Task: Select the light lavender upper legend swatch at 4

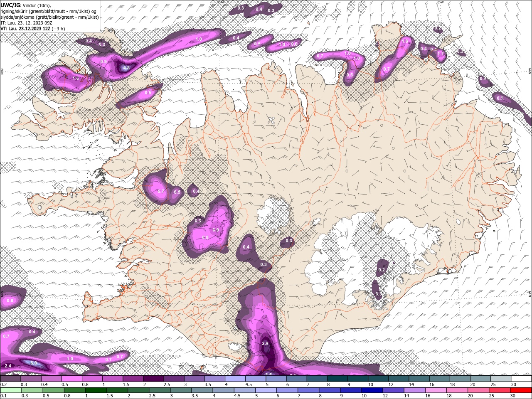Action: pyautogui.click(x=235, y=379)
